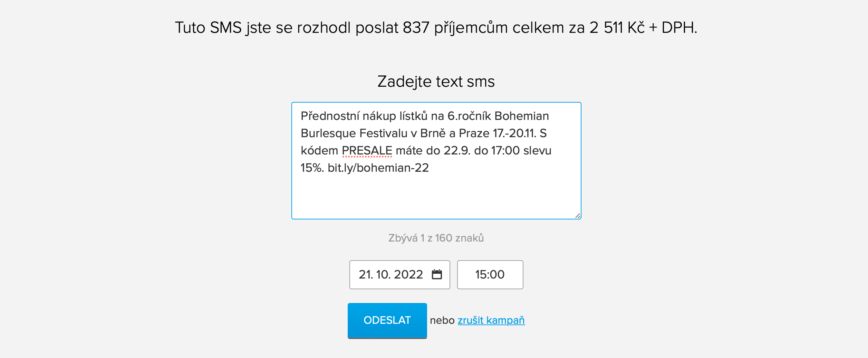Place cursor on bit.ly/bohemian-22 link text

[378, 168]
